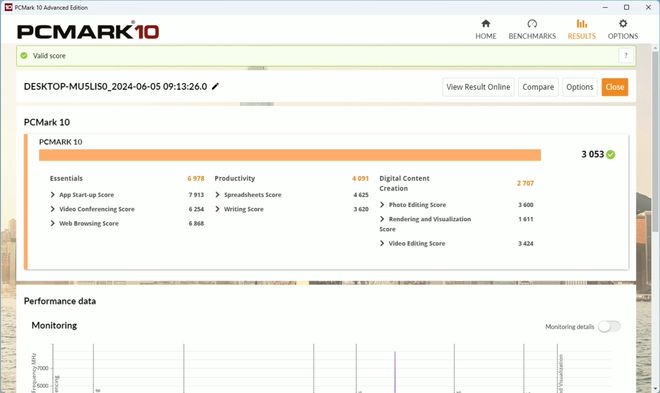Click the Rendering value 1 611

(x=526, y=219)
